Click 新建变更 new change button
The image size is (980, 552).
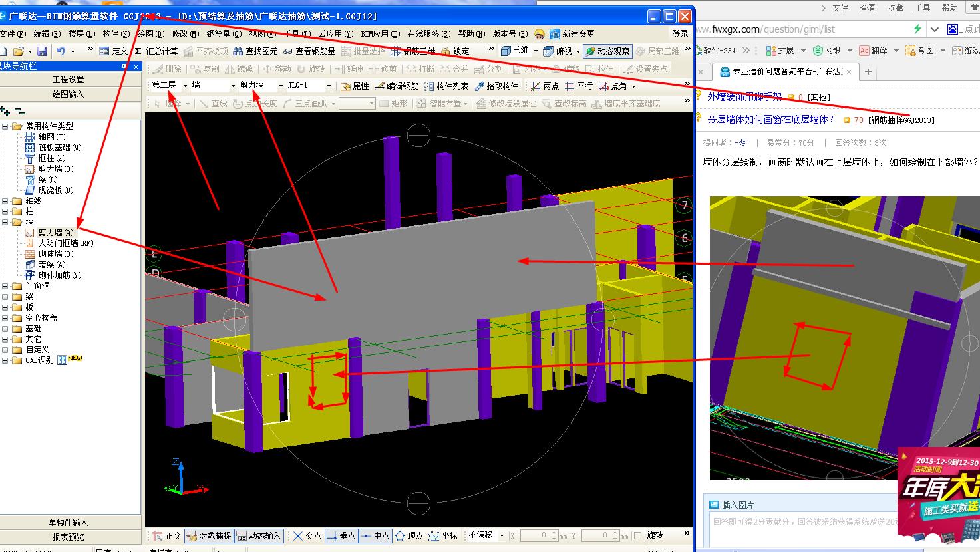[572, 33]
